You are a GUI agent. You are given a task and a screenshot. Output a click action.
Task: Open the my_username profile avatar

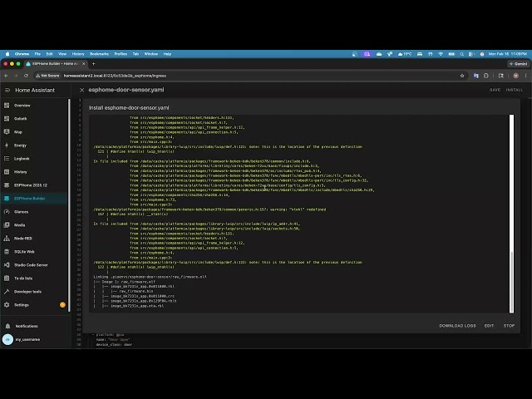[7, 339]
